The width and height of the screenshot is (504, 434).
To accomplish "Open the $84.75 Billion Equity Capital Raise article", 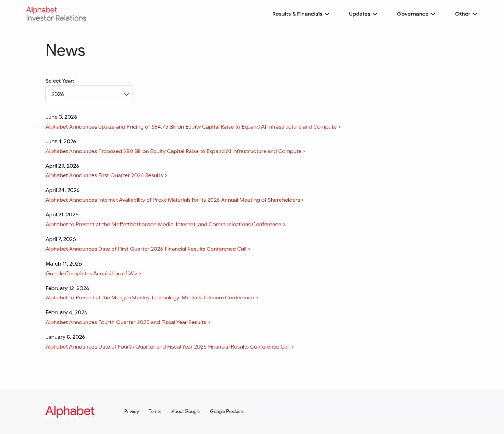I will click(x=193, y=127).
